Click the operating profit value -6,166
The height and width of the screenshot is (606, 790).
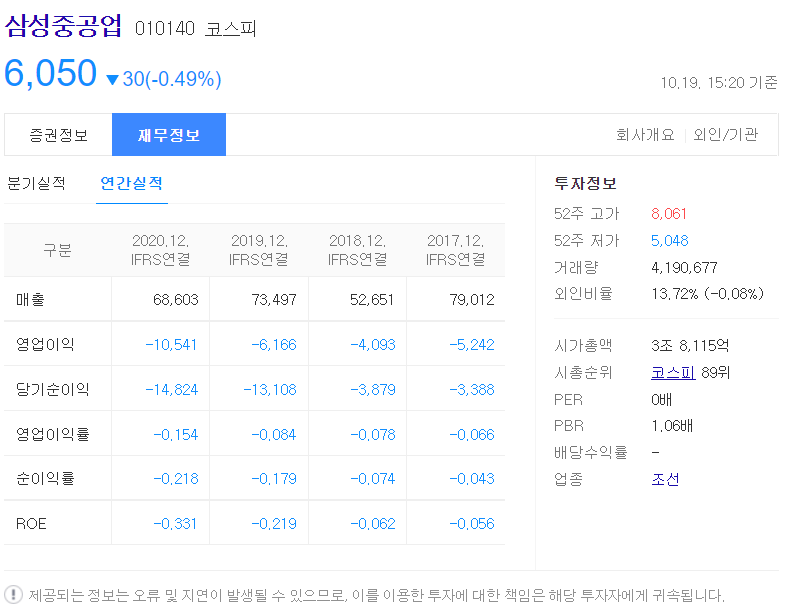[274, 345]
